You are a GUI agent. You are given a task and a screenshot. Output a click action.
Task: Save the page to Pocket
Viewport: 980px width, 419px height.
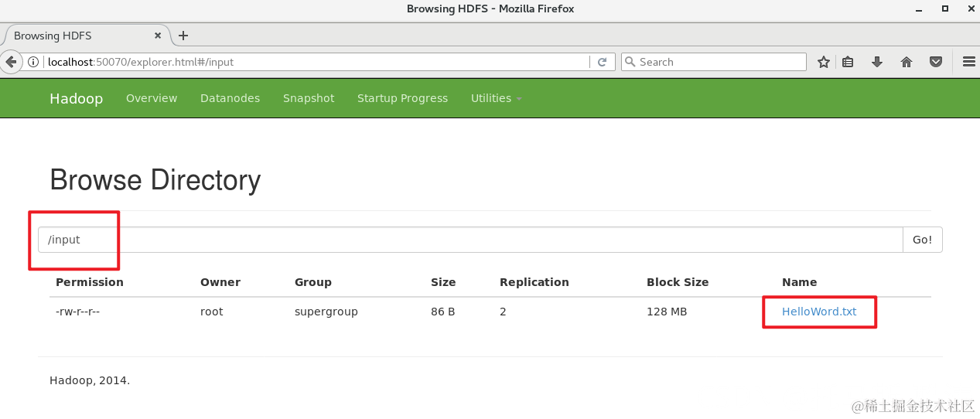[x=936, y=62]
